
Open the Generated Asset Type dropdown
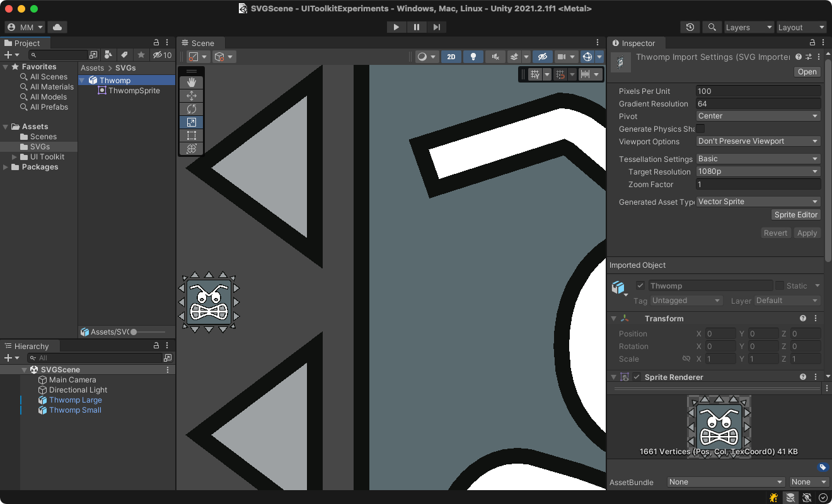(x=758, y=202)
